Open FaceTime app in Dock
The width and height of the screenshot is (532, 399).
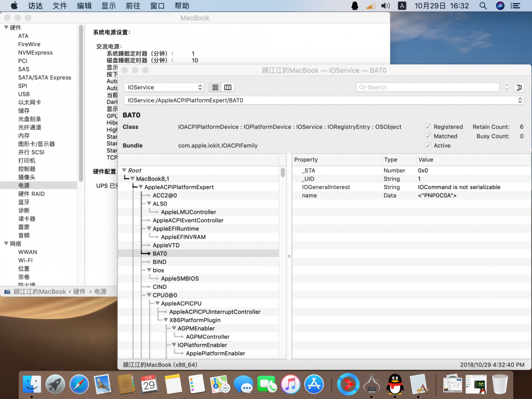(x=267, y=384)
